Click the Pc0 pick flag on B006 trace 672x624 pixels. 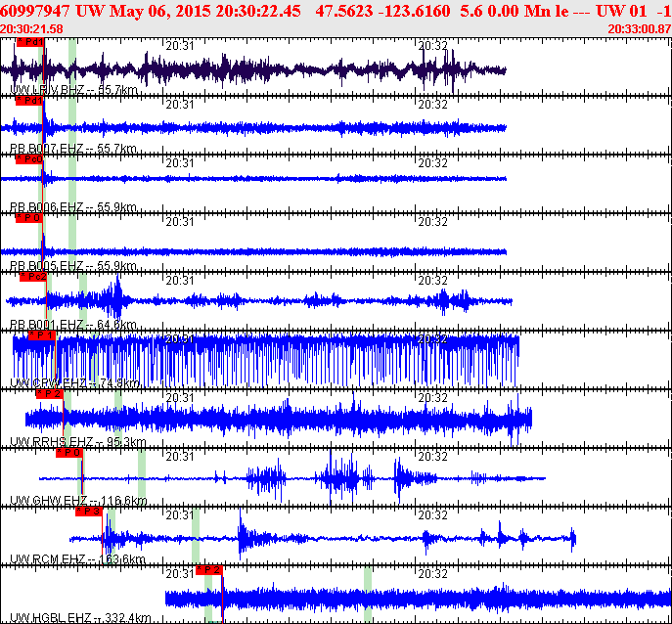point(29,159)
